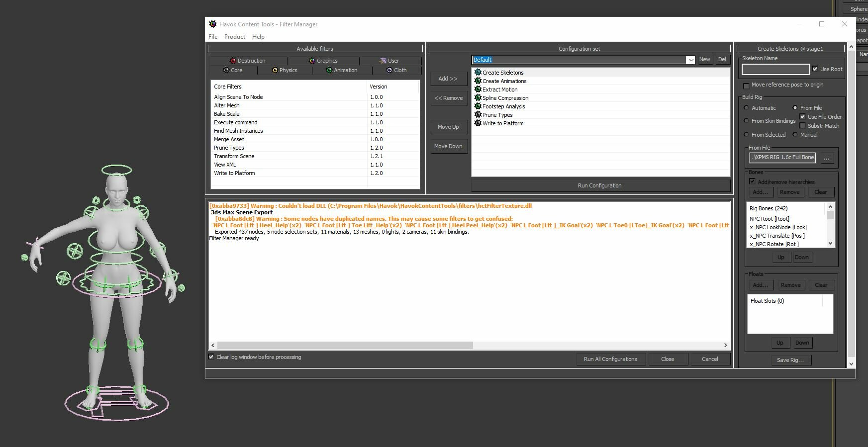Viewport: 868px width, 447px height.
Task: Click the From File path field
Action: (x=782, y=158)
